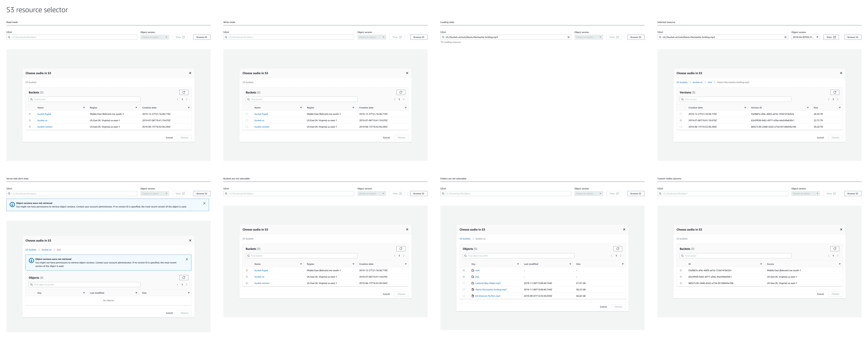868x345 pixels.
Task: Select the radio for Alanis-Morissette-Smiling.mp3 object row
Action: tap(464, 290)
